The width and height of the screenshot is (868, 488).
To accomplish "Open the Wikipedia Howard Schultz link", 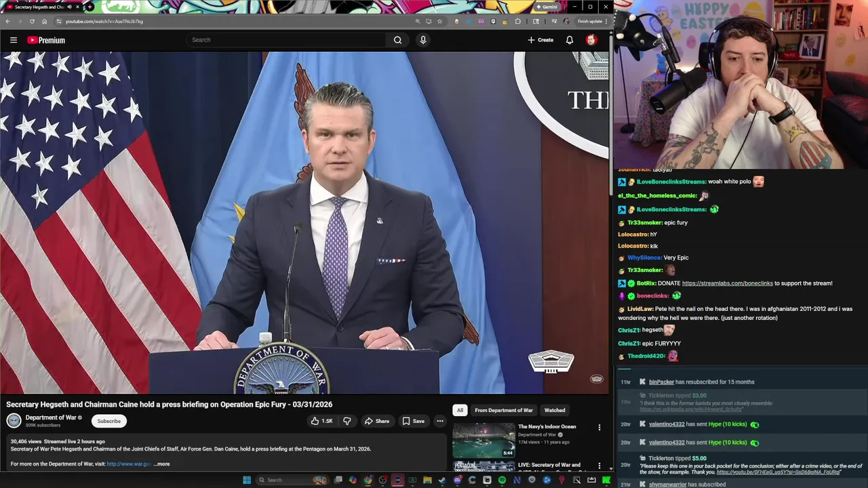I will (691, 409).
